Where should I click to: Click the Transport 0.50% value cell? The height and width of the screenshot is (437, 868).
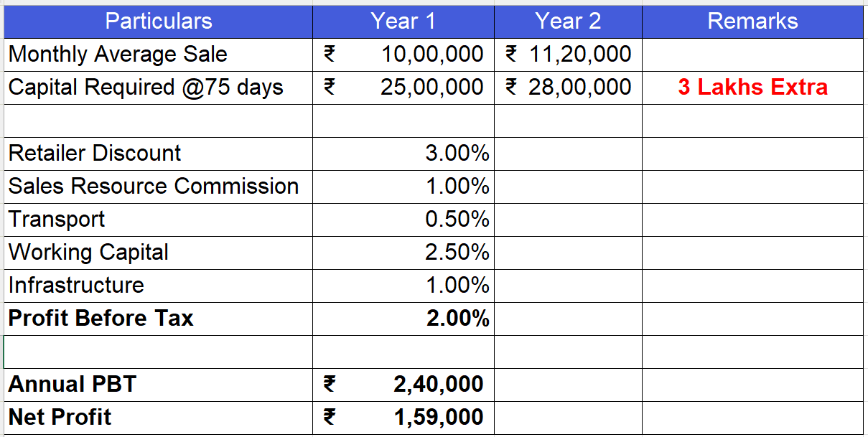coord(457,220)
